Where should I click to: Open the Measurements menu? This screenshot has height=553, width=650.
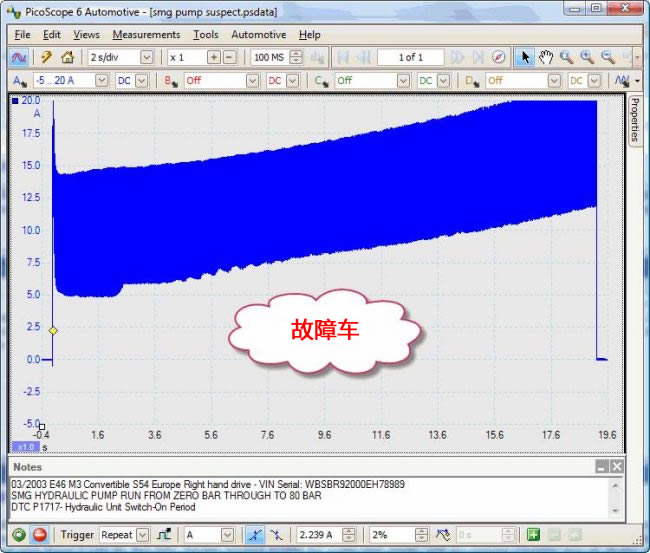click(x=146, y=34)
